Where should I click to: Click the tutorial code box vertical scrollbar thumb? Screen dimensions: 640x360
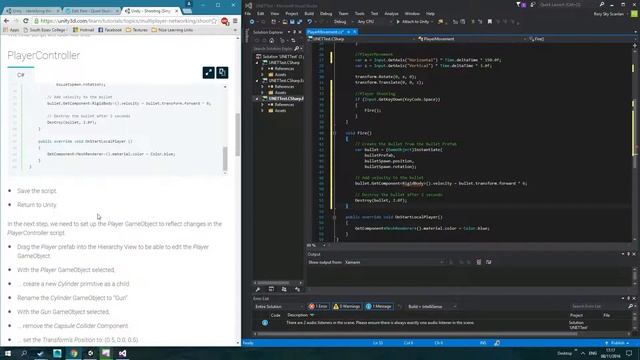coord(225,159)
